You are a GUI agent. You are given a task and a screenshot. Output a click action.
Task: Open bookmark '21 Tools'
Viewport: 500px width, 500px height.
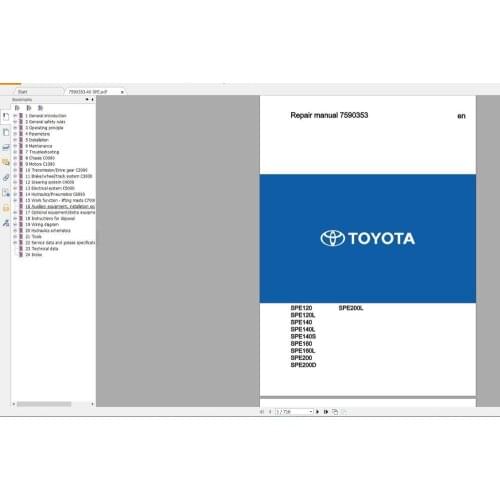pos(33,237)
